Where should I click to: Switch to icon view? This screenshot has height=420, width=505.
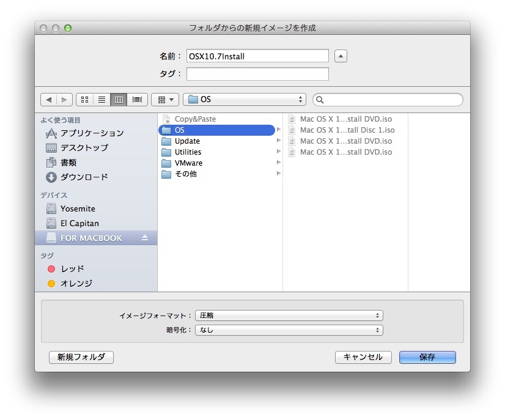point(85,100)
